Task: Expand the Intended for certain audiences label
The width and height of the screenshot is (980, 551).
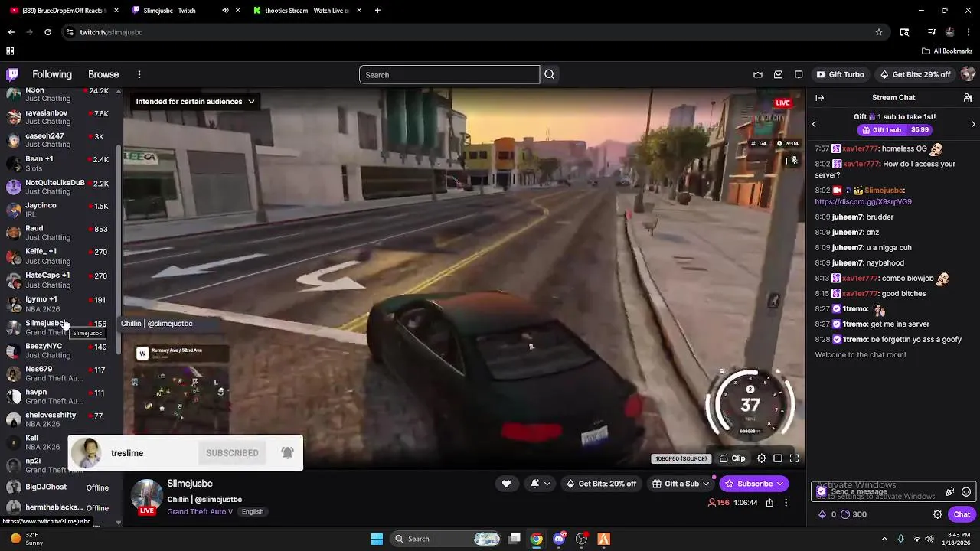Action: tap(195, 101)
